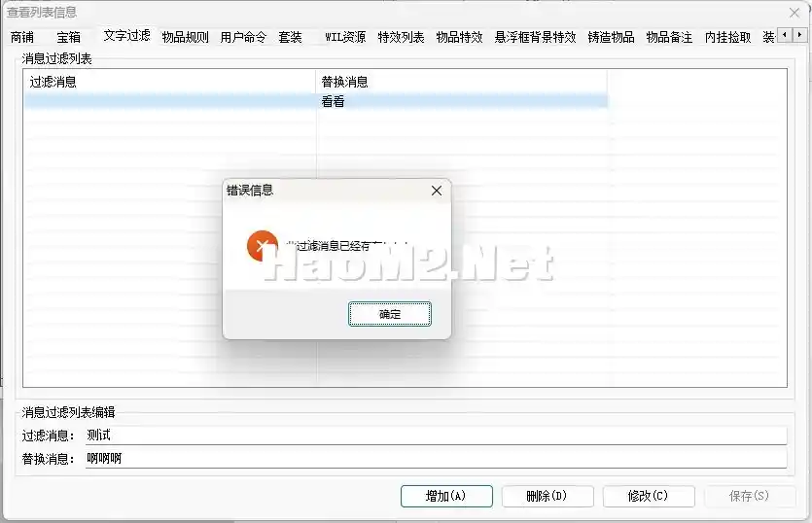Confirm the error dialog with 确定
The image size is (812, 523).
(389, 314)
